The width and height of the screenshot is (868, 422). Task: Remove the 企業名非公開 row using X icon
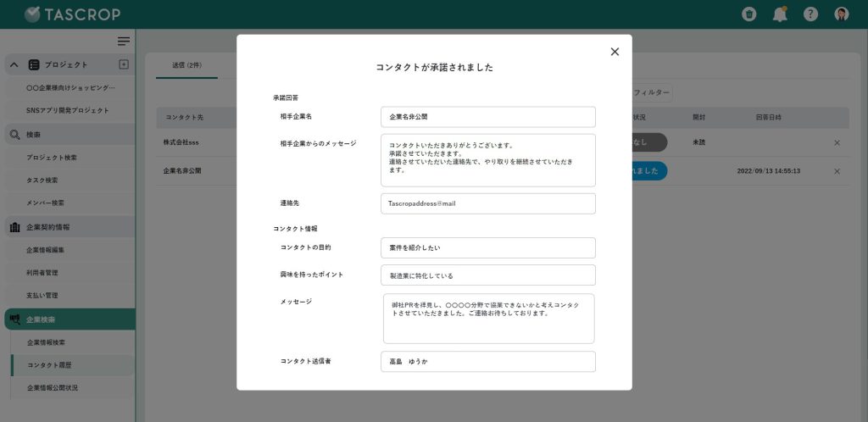pyautogui.click(x=837, y=171)
